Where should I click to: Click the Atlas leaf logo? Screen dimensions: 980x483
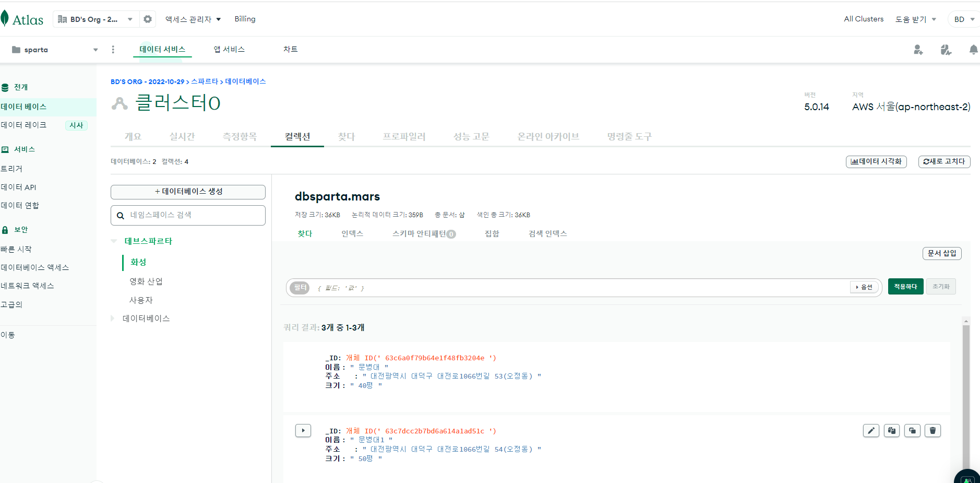coord(5,18)
